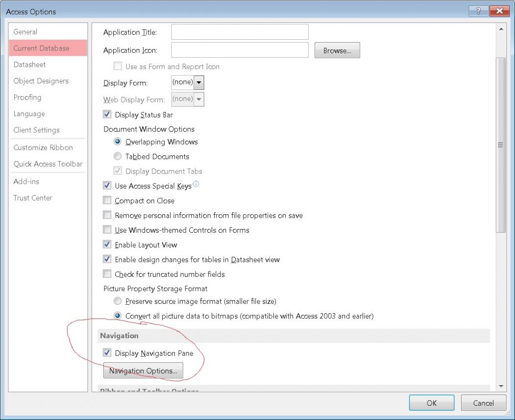
Task: Open Quick Access Toolbar category
Action: [48, 164]
